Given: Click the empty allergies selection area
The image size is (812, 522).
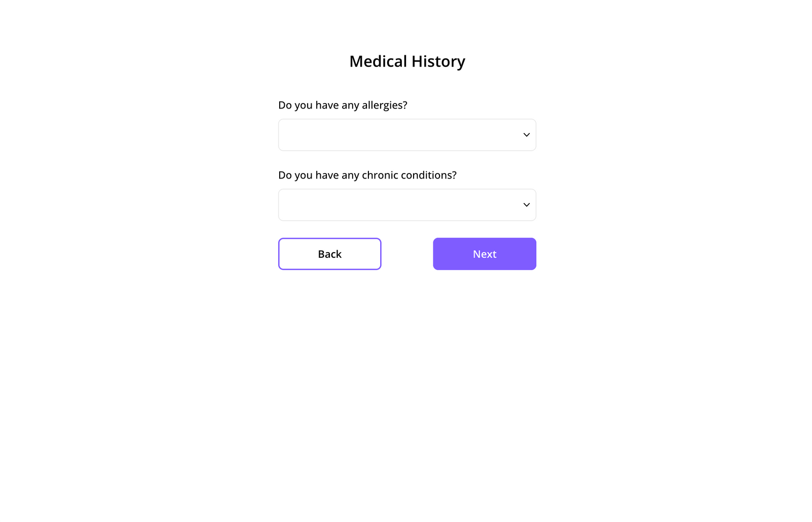Looking at the screenshot, I should pyautogui.click(x=396, y=134).
